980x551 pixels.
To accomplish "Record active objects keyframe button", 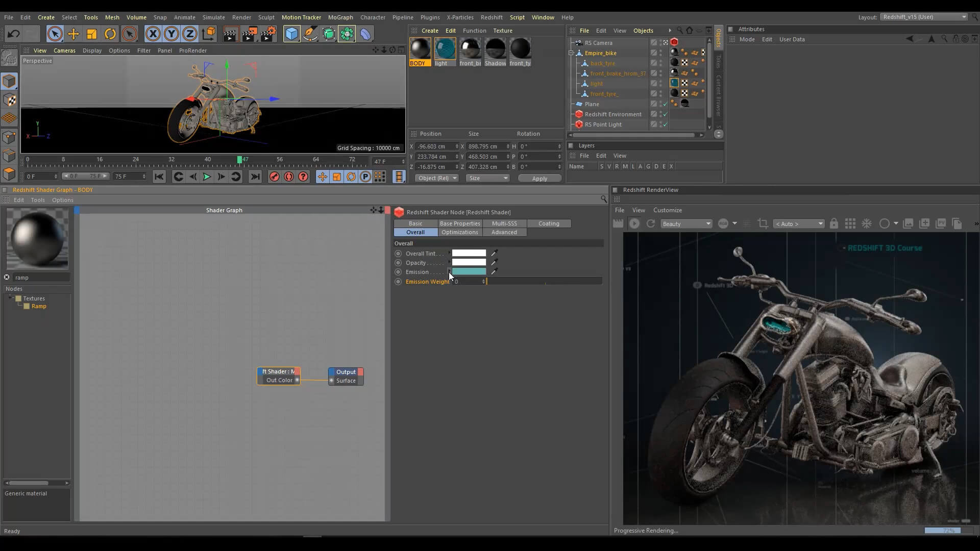I will 275,177.
